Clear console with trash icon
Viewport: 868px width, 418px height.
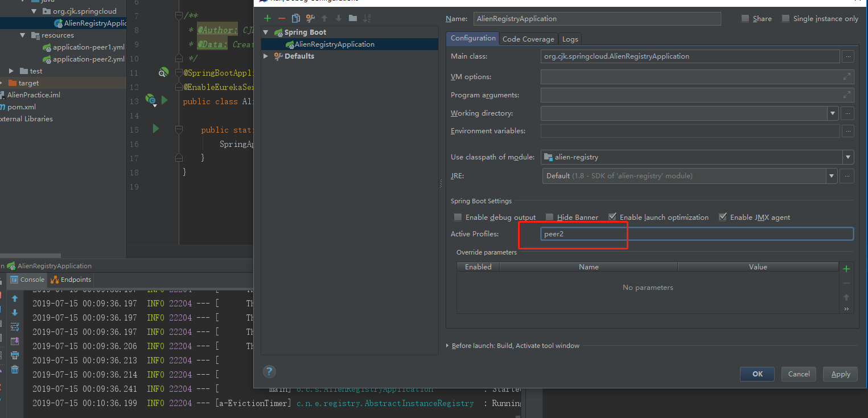pos(15,370)
